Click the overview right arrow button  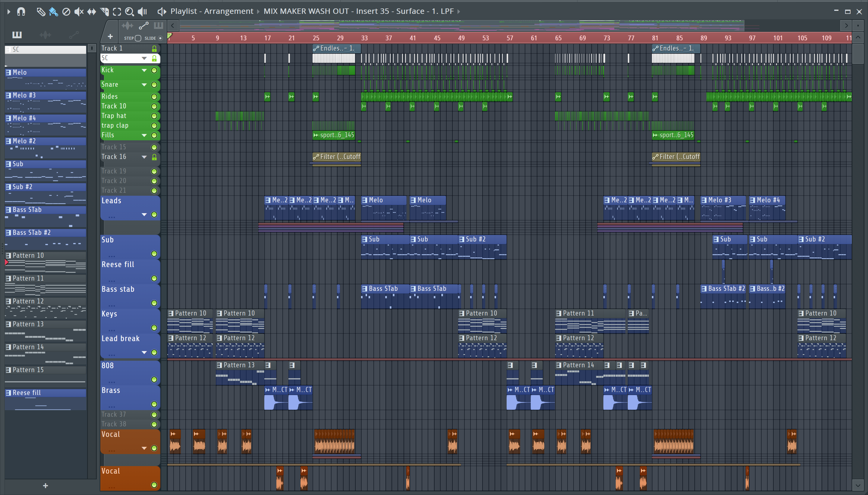846,26
